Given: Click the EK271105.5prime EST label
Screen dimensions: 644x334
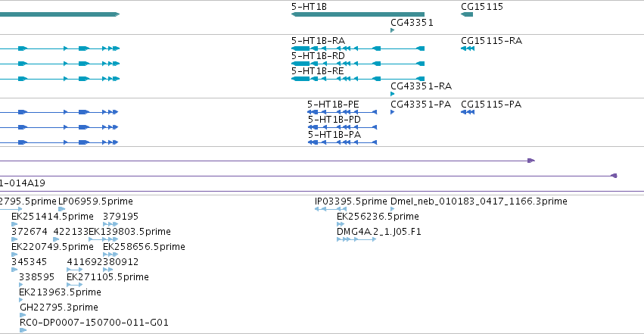Looking at the screenshot, I should 107,277.
